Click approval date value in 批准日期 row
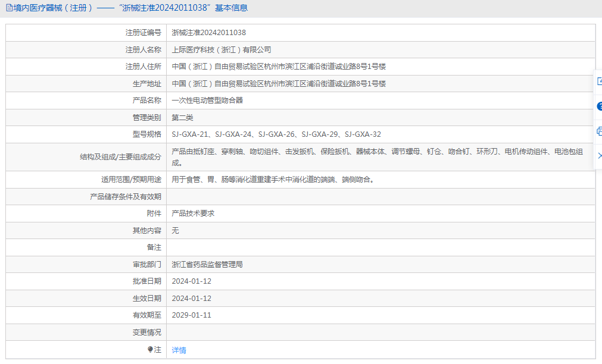The width and height of the screenshot is (602, 364). 192,281
